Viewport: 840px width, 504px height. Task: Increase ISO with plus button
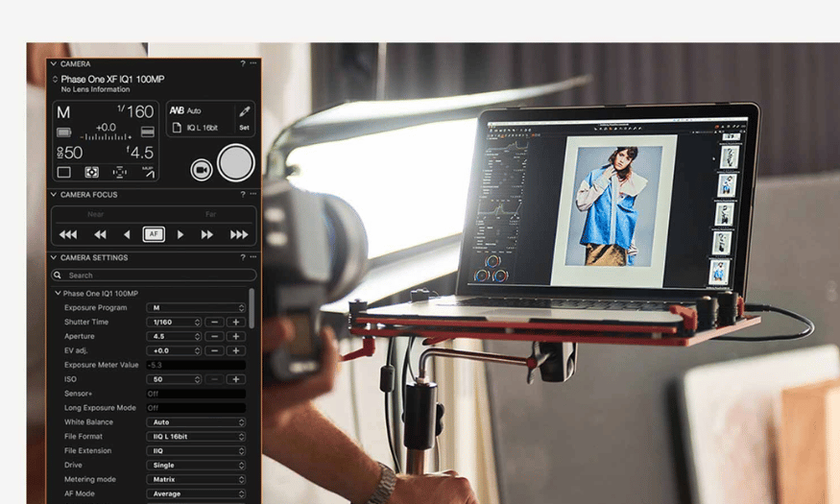click(x=236, y=379)
